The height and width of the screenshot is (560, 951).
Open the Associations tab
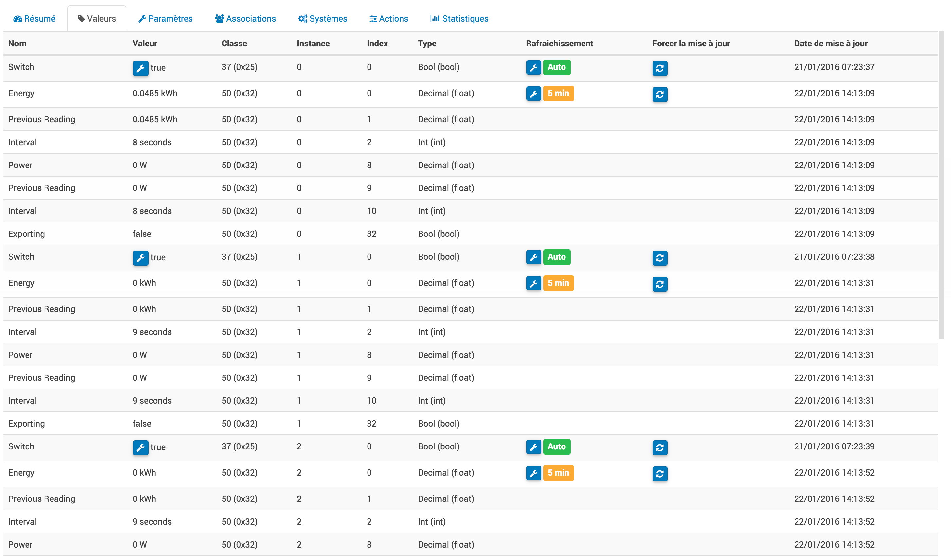[246, 19]
